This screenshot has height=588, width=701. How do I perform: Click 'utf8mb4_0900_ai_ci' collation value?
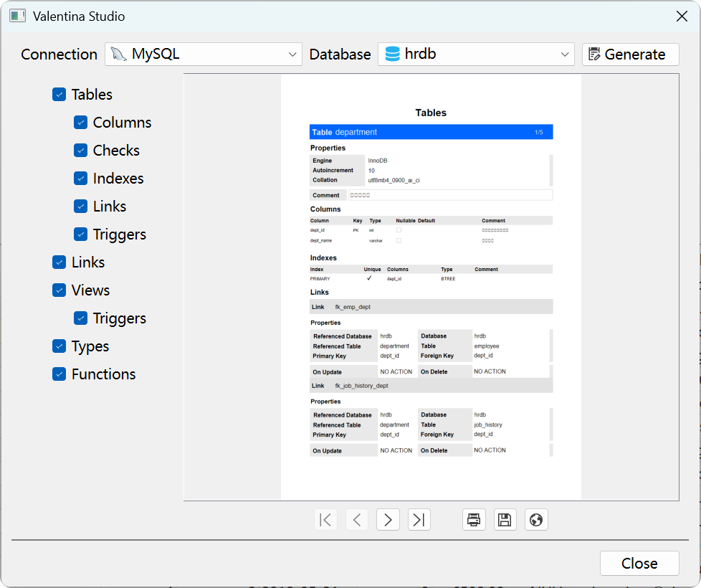point(394,180)
